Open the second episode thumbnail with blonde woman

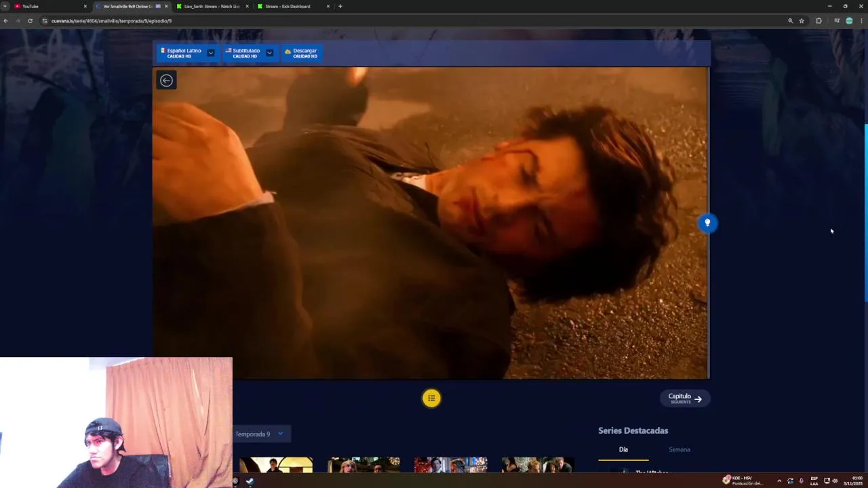[363, 465]
